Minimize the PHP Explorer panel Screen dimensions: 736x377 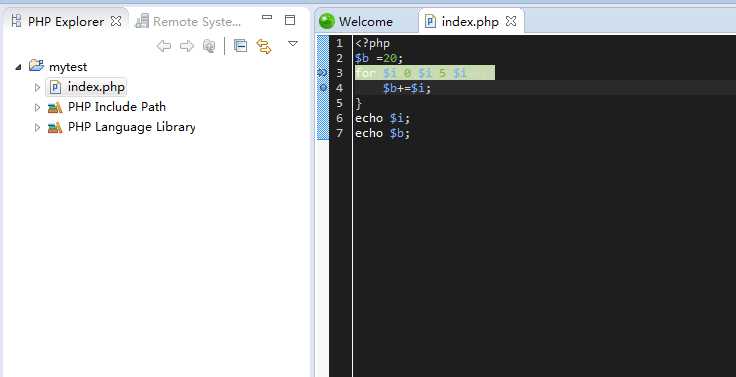pyautogui.click(x=267, y=17)
